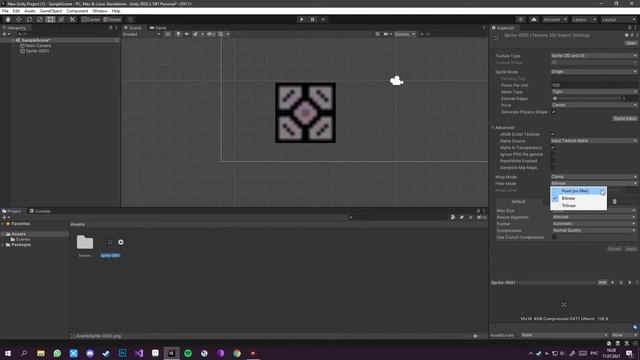Open the Gizmos dropdown in Scene view
The image size is (640, 360).
[x=404, y=34]
